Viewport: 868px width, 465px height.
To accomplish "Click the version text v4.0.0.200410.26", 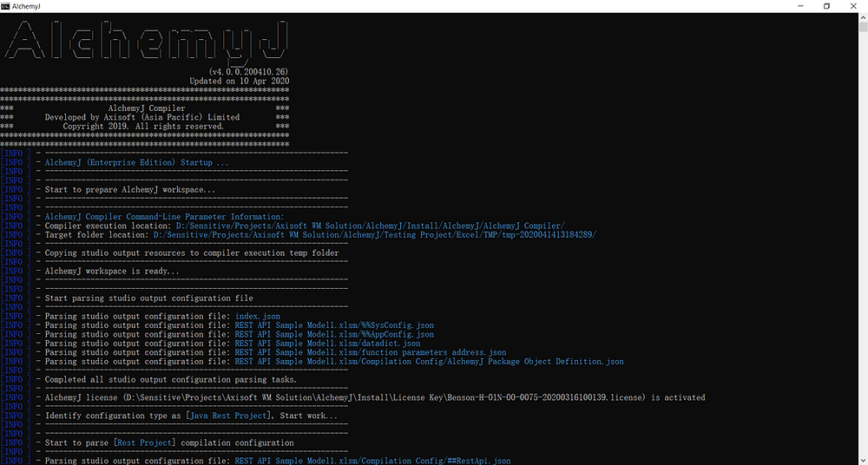I will [248, 72].
